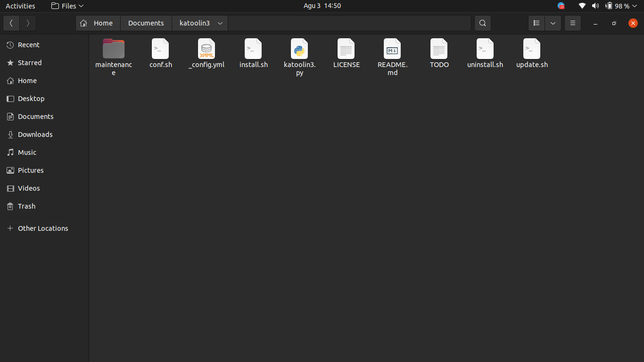Screen dimensions: 644x362
Task: Open the maintenance folder
Action: pyautogui.click(x=113, y=52)
